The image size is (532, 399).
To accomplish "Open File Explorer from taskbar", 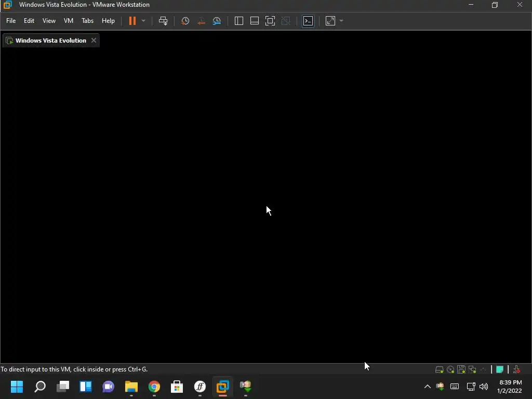I will pyautogui.click(x=131, y=387).
